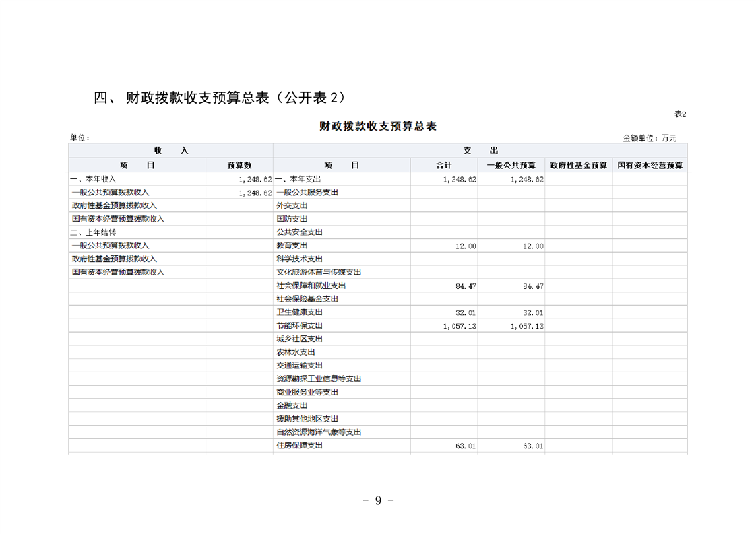Image resolution: width=756 pixels, height=534 pixels.
Task: Click the 国防支出 row label
Action: [x=292, y=220]
